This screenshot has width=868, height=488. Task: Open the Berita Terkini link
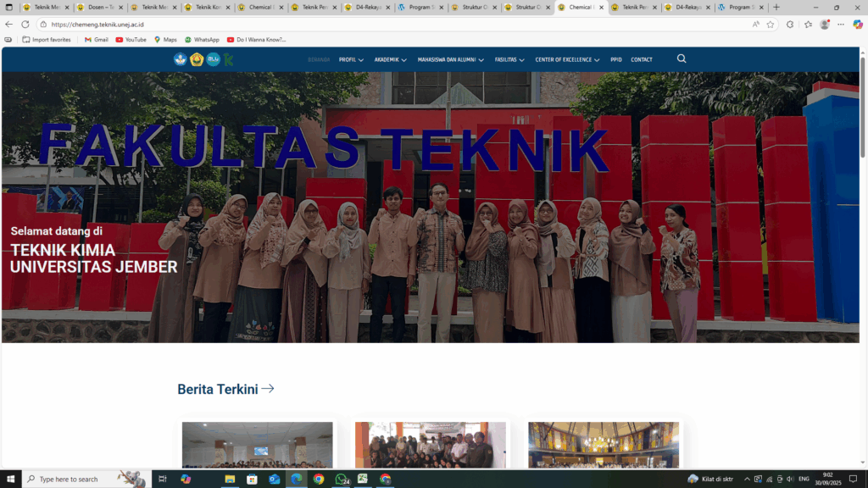pyautogui.click(x=225, y=389)
